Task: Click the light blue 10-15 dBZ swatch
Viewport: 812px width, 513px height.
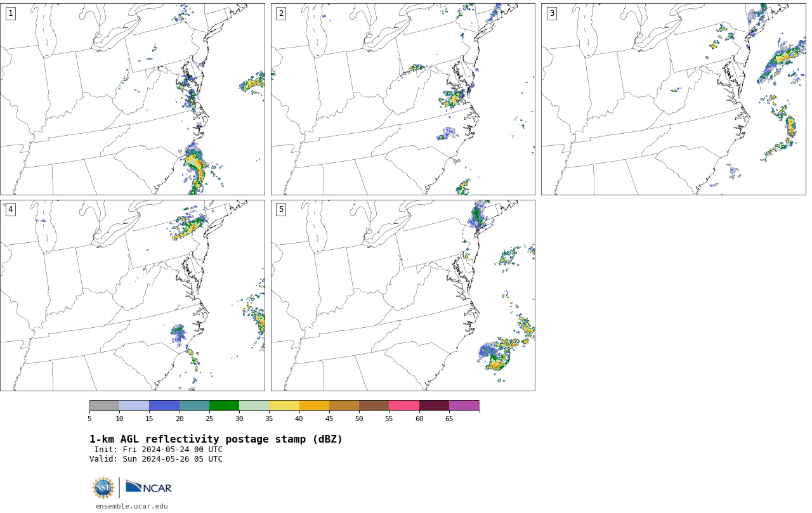Action: pos(134,406)
